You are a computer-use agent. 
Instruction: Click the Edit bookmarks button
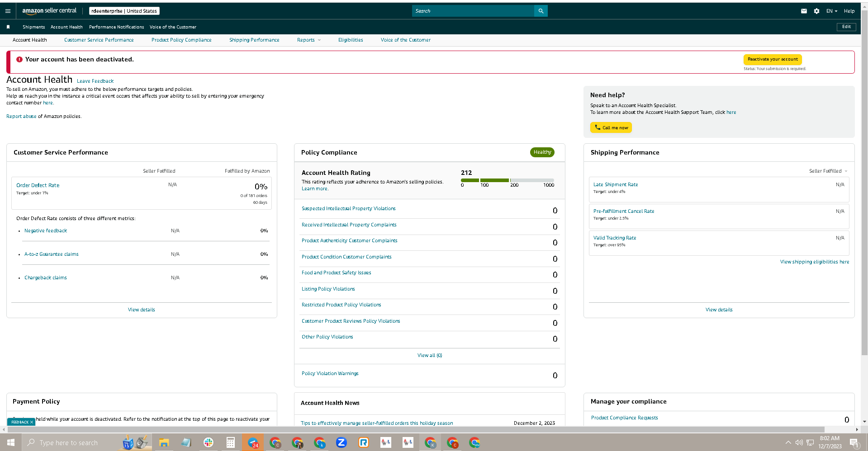tap(846, 27)
